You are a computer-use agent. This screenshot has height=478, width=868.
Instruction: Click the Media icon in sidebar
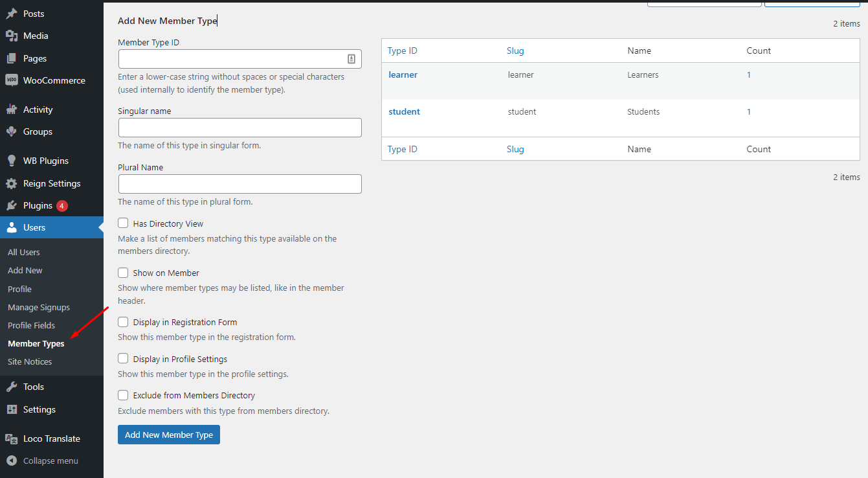pos(12,36)
